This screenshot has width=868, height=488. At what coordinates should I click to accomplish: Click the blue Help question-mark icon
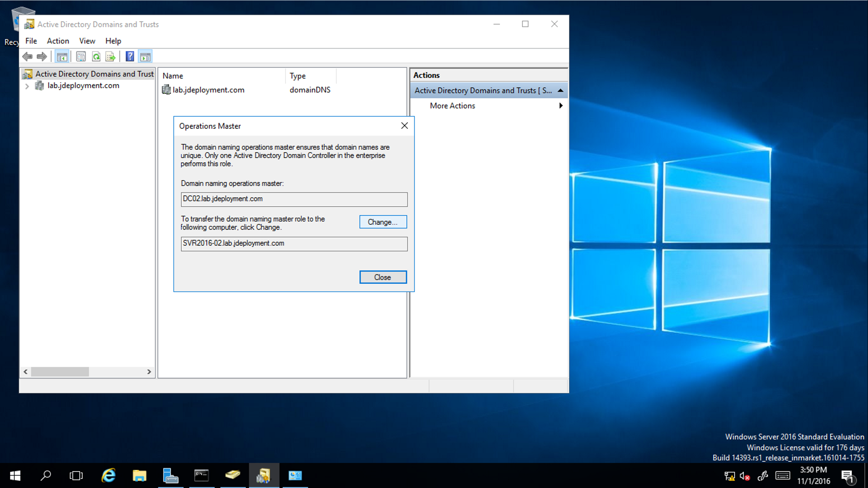click(x=130, y=57)
